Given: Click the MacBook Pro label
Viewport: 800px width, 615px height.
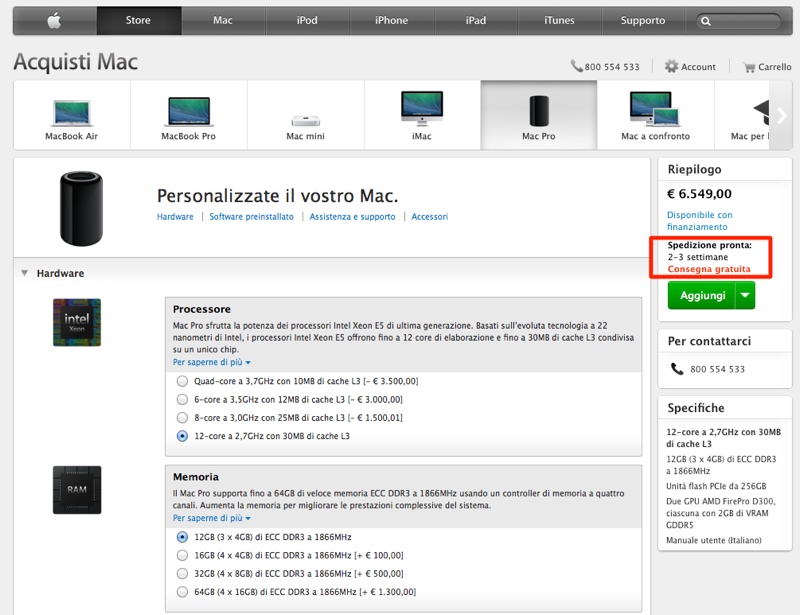Looking at the screenshot, I should coord(188,136).
